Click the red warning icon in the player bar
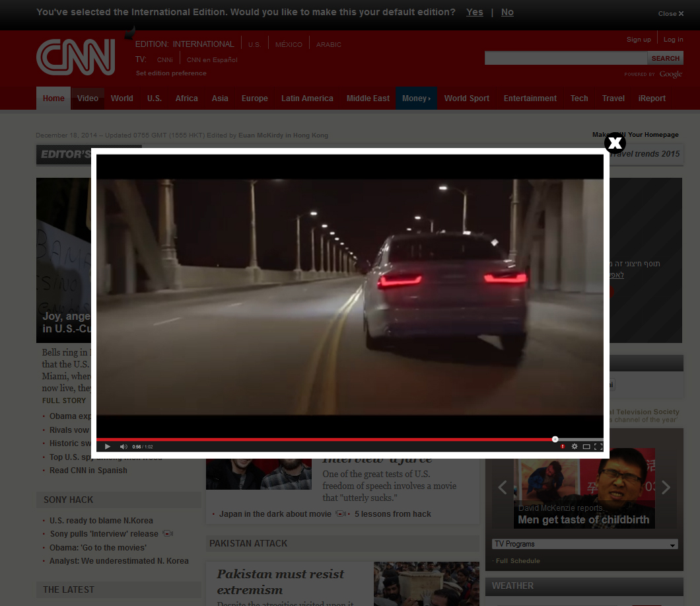 (x=563, y=447)
